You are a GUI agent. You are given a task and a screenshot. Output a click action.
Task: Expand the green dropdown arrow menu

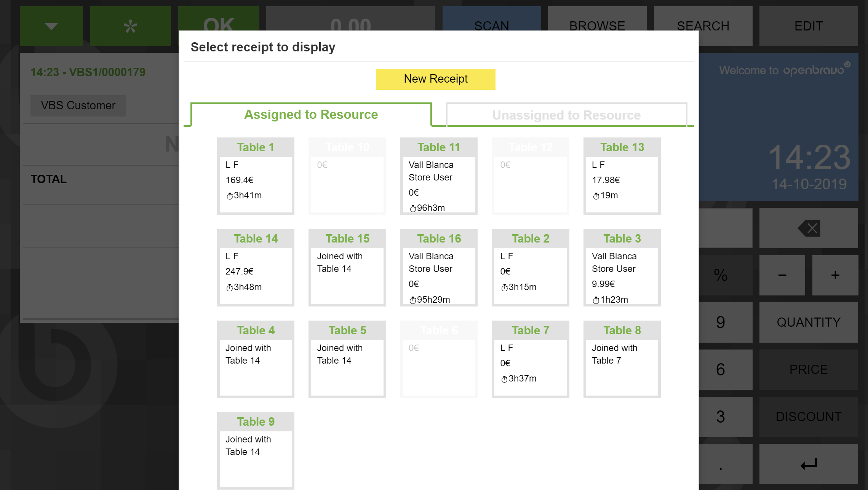(51, 26)
